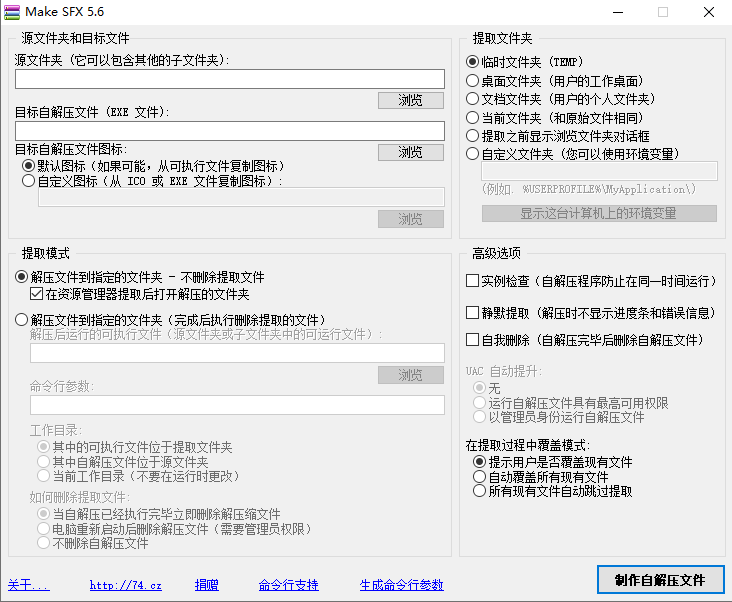Select 桌面文件夹 extraction folder option
732x602 pixels.
click(473, 80)
